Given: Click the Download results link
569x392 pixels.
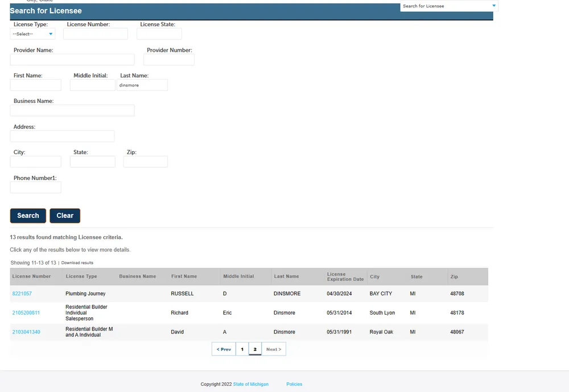Looking at the screenshot, I should coord(77,263).
